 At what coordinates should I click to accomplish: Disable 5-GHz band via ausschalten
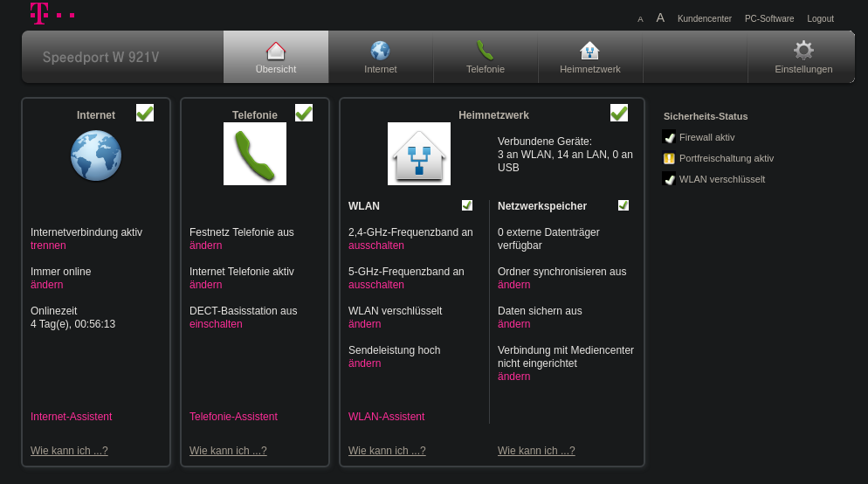(376, 285)
